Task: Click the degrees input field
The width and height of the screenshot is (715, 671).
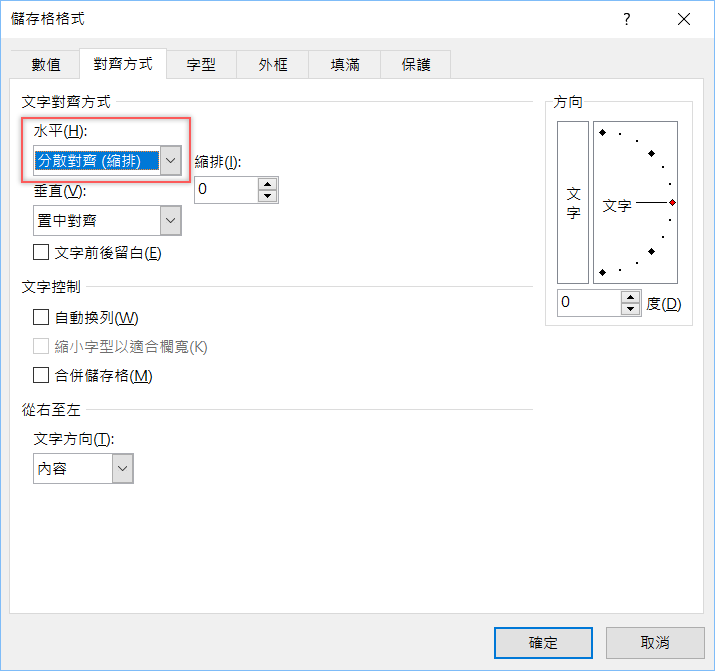Action: [x=590, y=303]
